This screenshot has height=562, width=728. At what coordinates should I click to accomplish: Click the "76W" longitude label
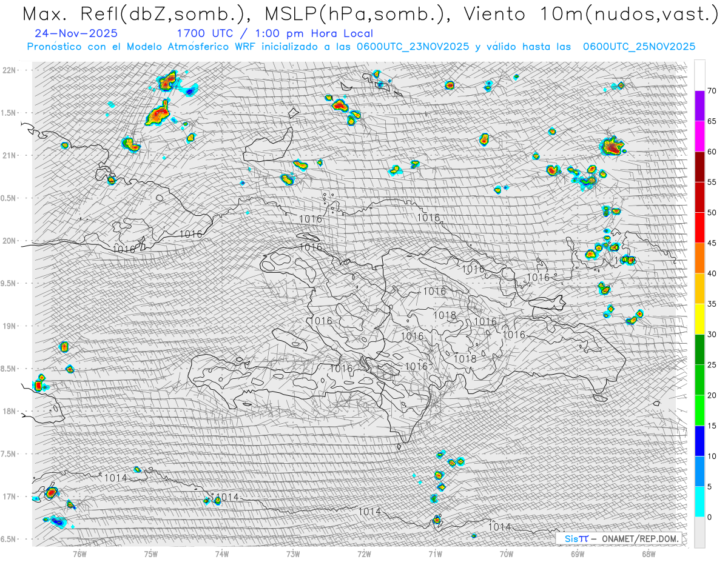79,554
